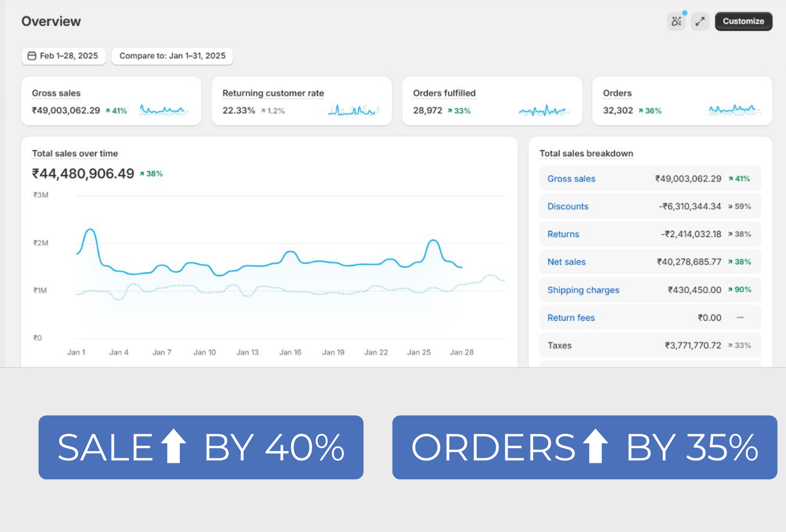Click the expand fullscreen arrows icon
The height and width of the screenshot is (532, 786).
(x=700, y=21)
